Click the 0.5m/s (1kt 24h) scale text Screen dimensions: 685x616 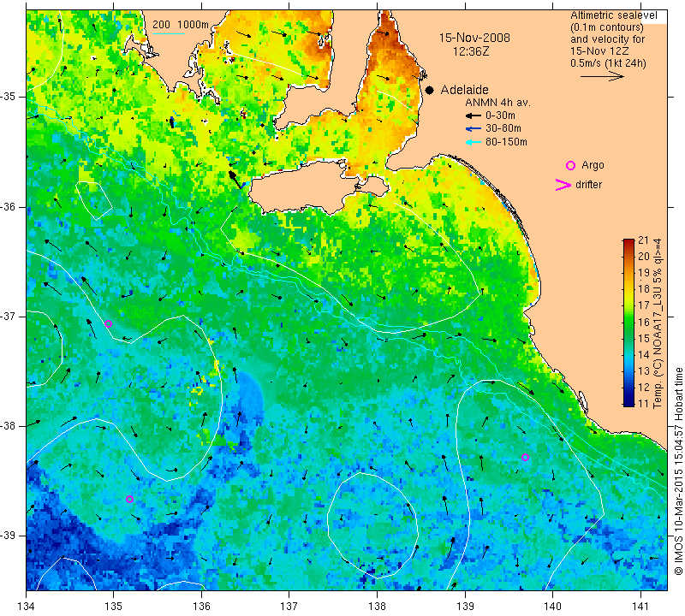point(608,62)
